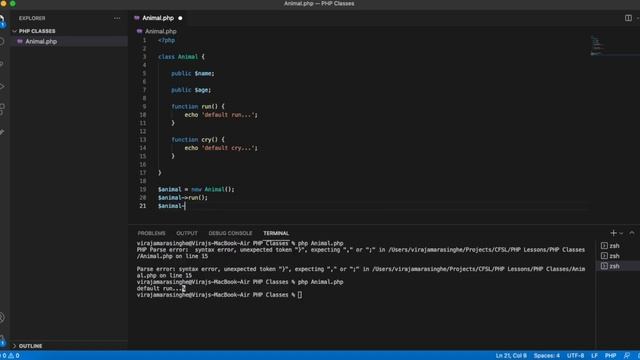
Task: Click the '<?php' opening tag line
Action: click(166, 40)
